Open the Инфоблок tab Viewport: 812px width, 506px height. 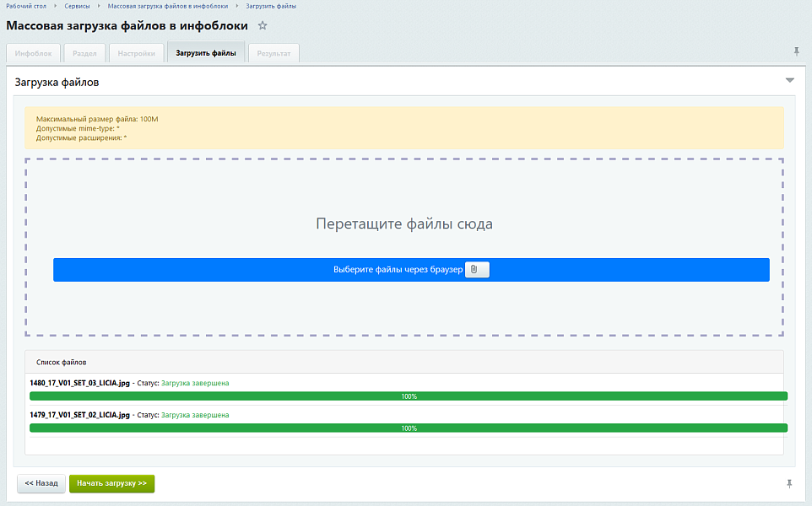pyautogui.click(x=33, y=53)
